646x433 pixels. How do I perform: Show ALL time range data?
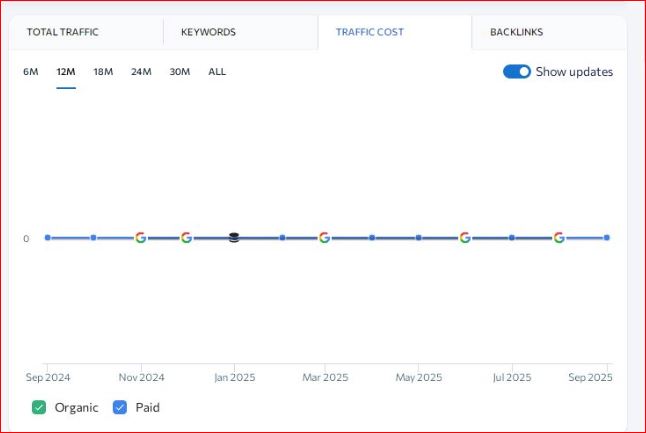[x=217, y=72]
